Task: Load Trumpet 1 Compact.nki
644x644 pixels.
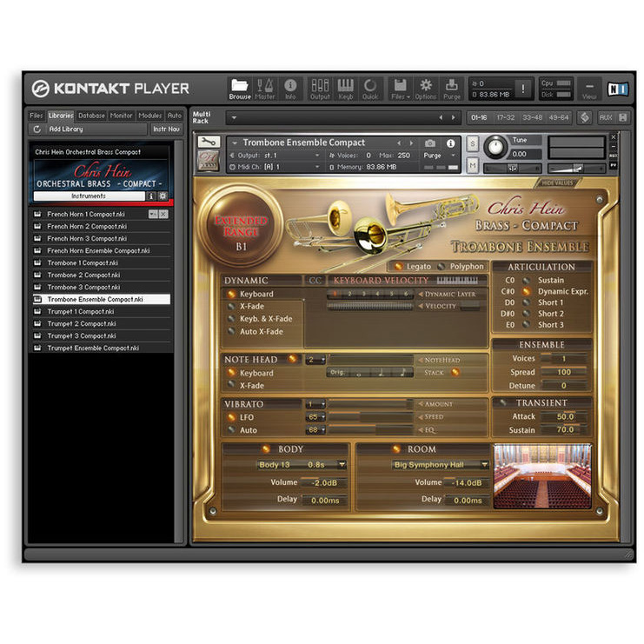Action: (x=102, y=312)
